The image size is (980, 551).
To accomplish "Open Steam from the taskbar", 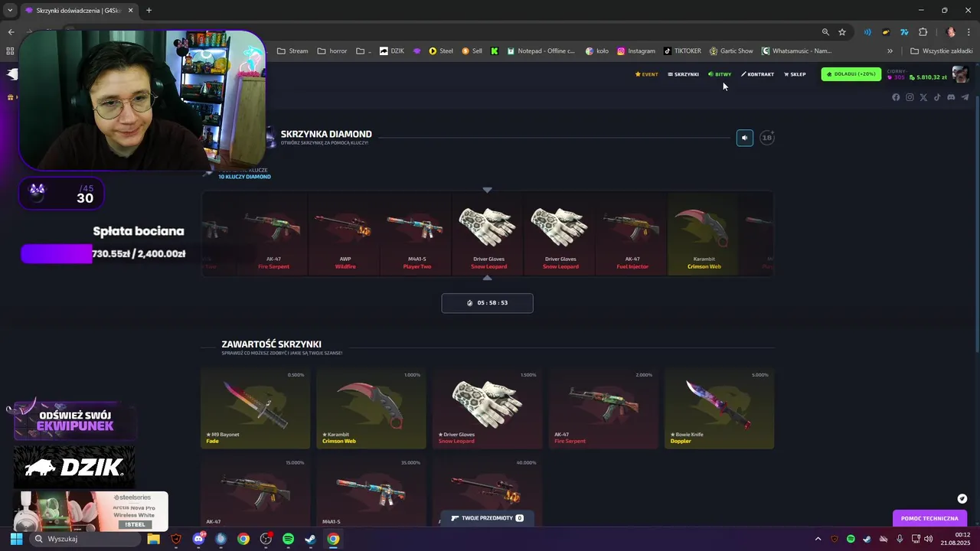I will click(310, 539).
